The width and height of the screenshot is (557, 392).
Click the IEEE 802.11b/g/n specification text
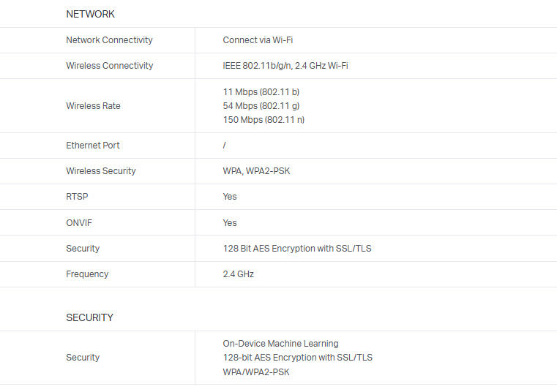pos(285,66)
